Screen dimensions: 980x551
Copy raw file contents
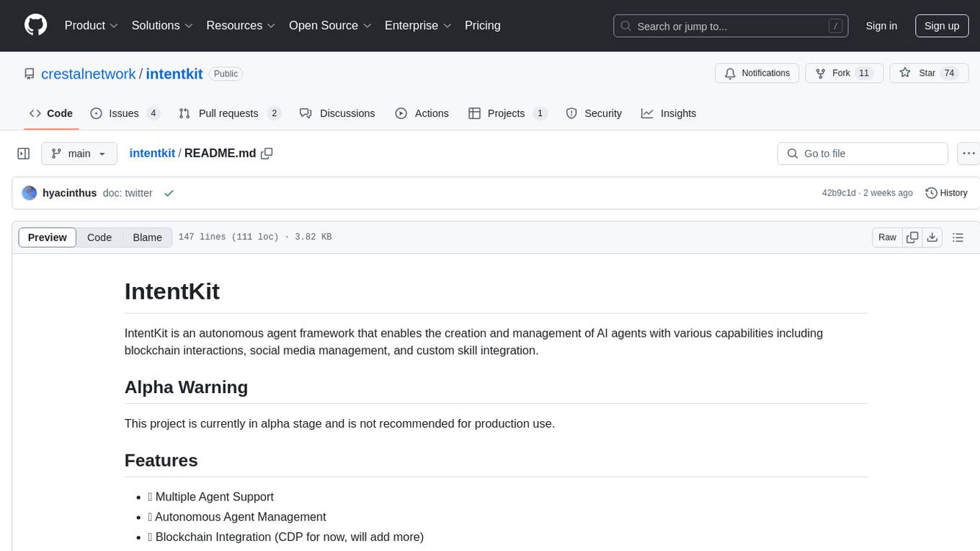click(x=912, y=237)
